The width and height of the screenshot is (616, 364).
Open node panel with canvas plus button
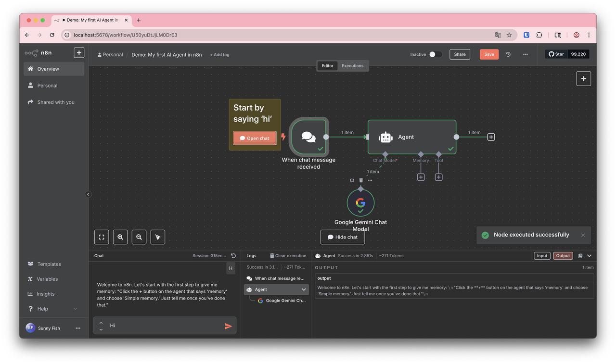coord(584,78)
